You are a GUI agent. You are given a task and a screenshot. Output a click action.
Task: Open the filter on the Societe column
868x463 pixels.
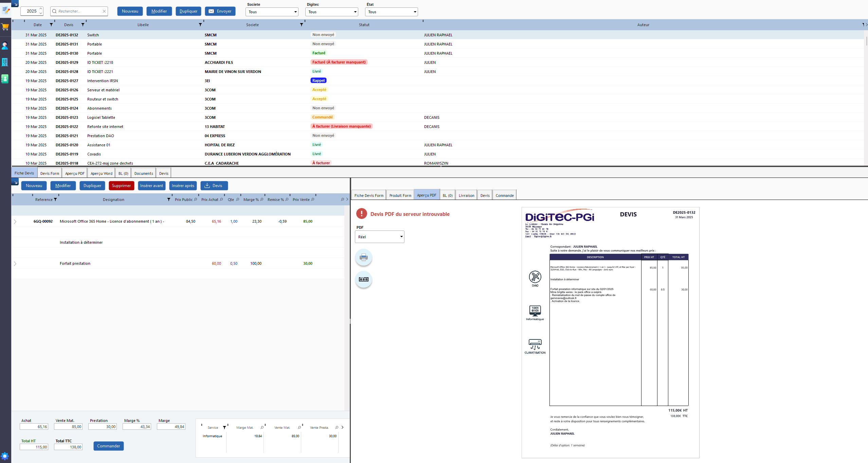click(x=302, y=24)
